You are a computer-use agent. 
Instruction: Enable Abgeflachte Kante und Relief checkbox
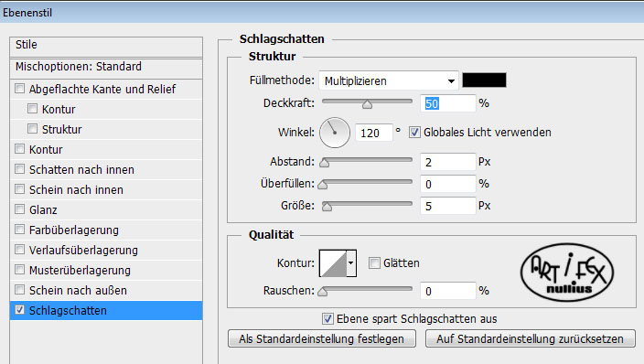[x=19, y=89]
